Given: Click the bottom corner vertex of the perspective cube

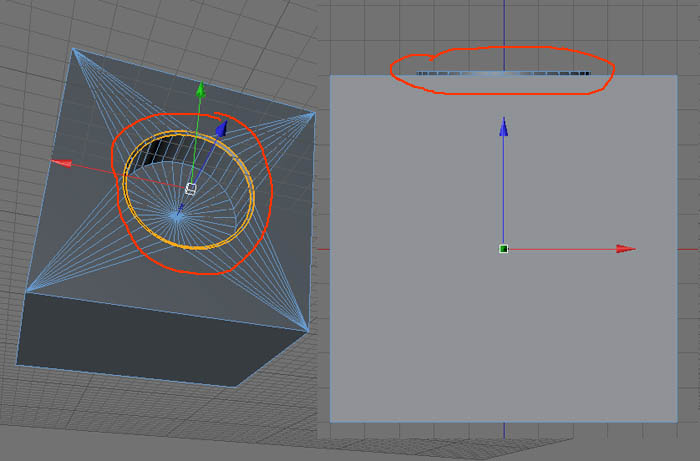Looking at the screenshot, I should (240, 386).
